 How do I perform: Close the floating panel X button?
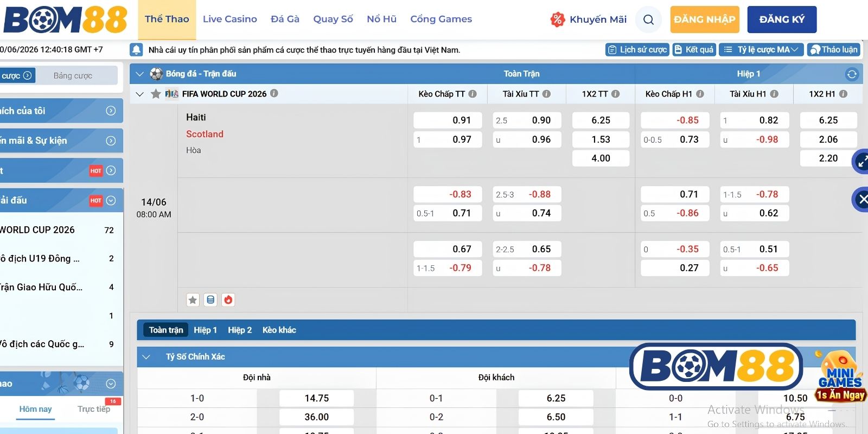click(861, 199)
